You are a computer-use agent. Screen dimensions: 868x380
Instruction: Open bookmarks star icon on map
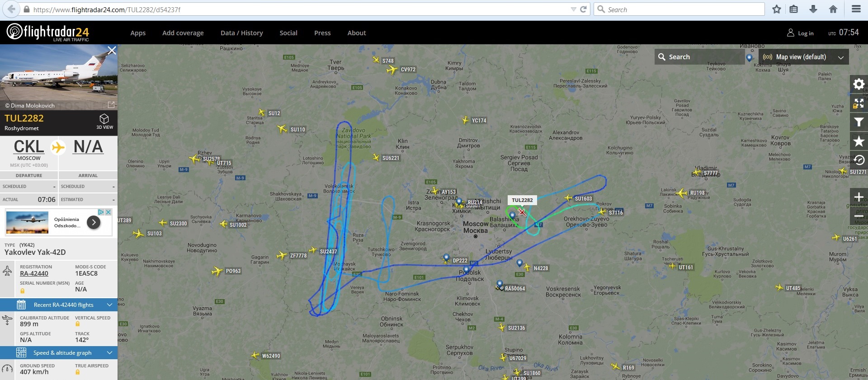coord(859,141)
